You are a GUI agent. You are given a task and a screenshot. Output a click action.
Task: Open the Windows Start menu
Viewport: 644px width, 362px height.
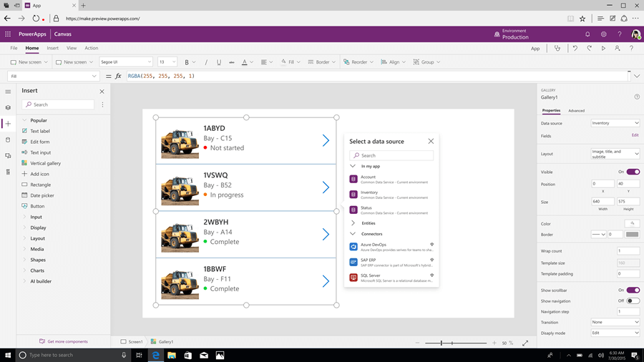click(x=8, y=355)
